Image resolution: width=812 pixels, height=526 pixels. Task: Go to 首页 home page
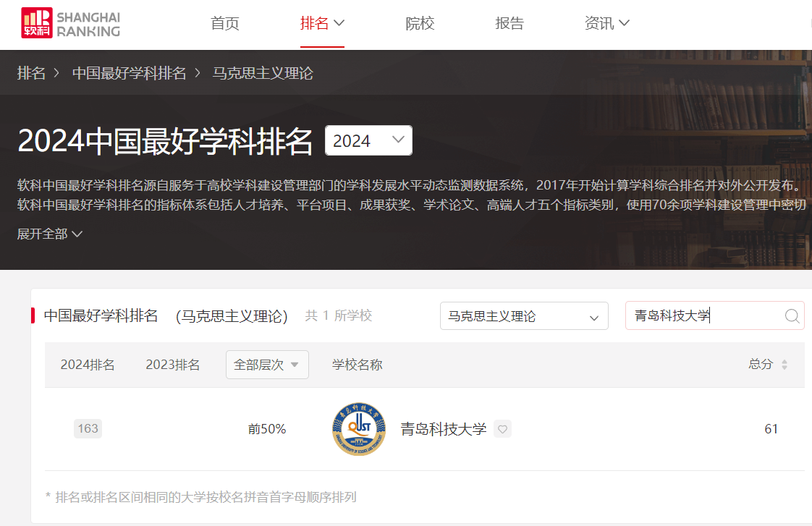click(x=224, y=23)
